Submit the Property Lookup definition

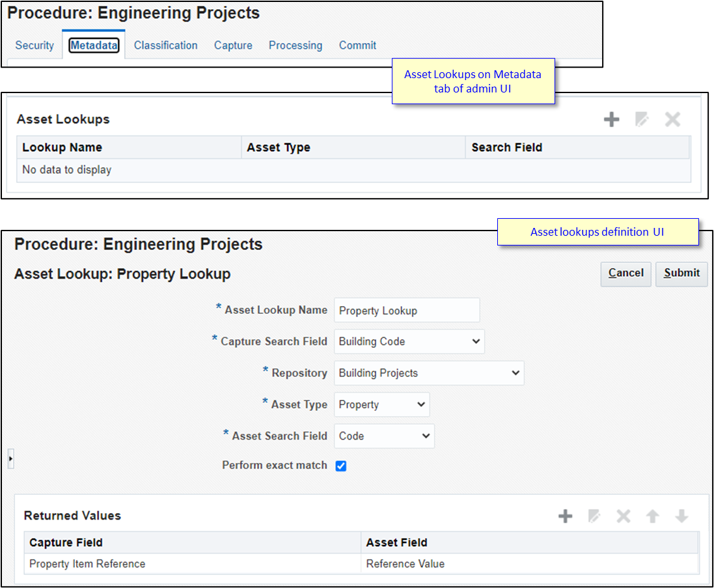(681, 273)
